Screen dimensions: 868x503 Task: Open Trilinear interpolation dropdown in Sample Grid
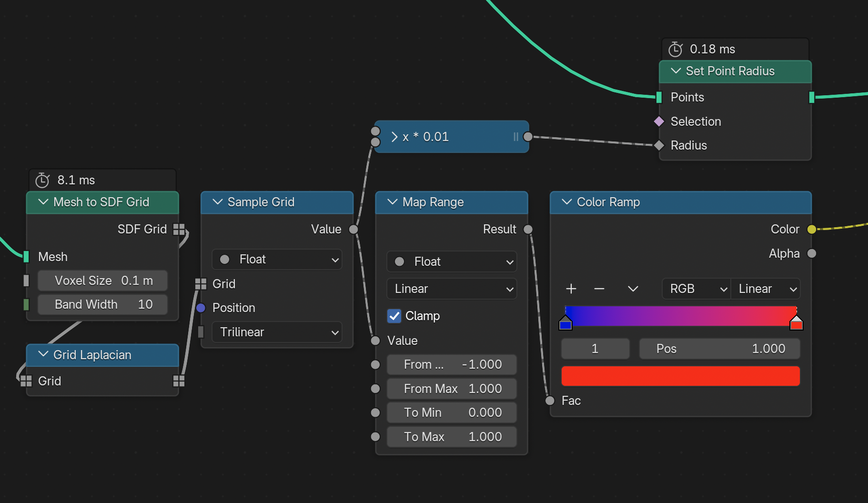[x=277, y=332]
